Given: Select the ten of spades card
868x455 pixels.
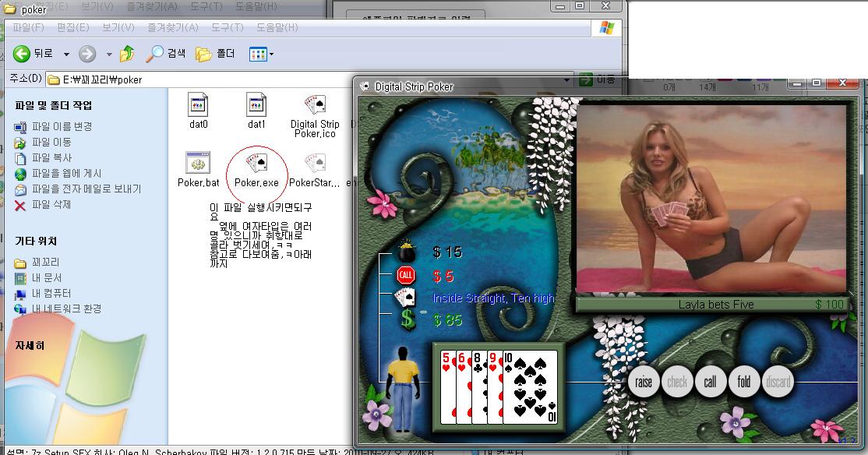Looking at the screenshot, I should pos(530,386).
